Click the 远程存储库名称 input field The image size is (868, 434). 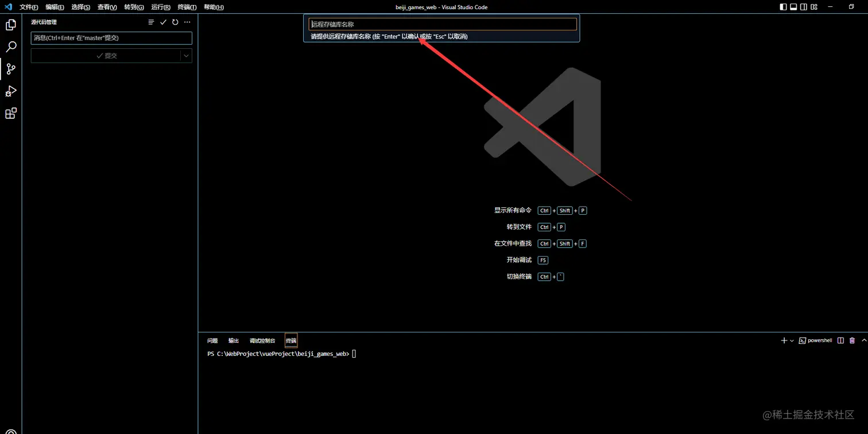pyautogui.click(x=443, y=24)
